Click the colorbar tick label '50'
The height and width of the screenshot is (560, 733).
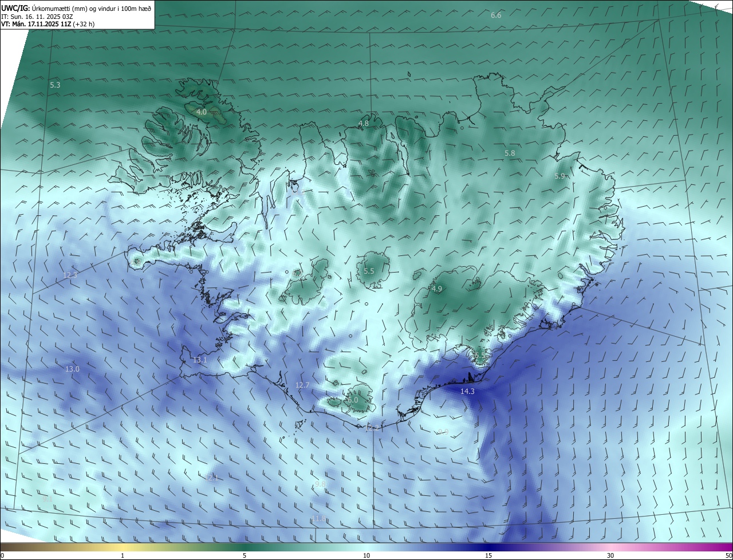pyautogui.click(x=728, y=556)
